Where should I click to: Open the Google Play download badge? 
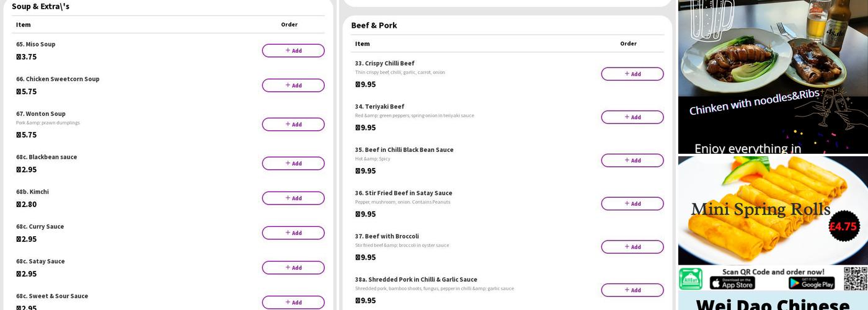tap(812, 283)
